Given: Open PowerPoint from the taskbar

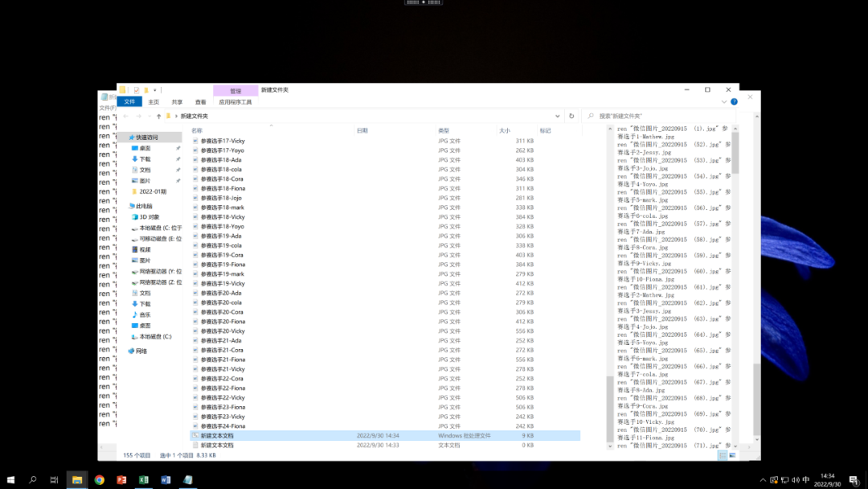Looking at the screenshot, I should pyautogui.click(x=121, y=479).
